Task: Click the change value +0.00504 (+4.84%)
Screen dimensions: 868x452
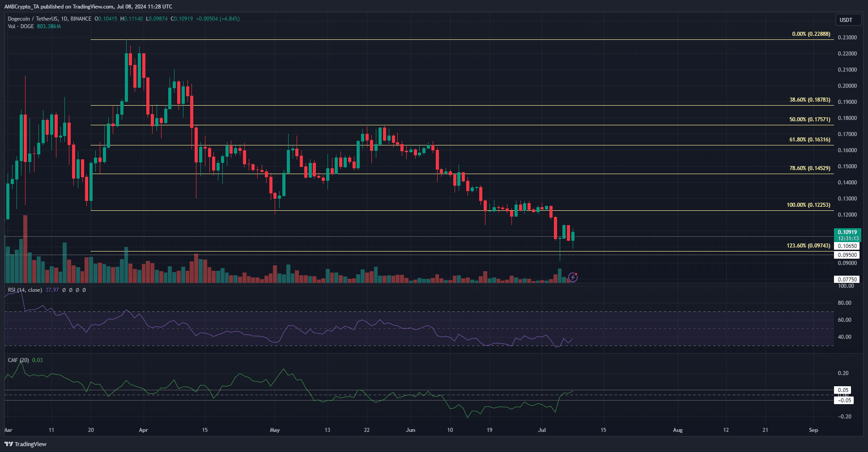Action: [x=218, y=19]
